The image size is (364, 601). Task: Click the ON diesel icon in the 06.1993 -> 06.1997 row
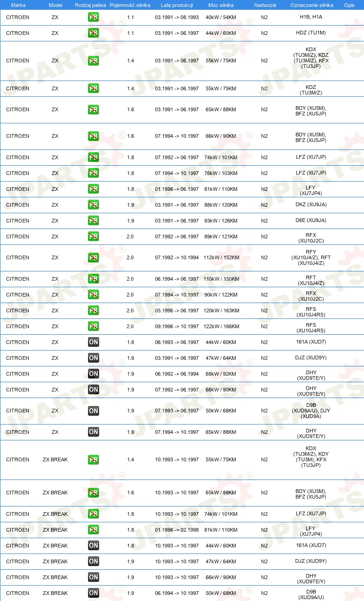click(94, 342)
